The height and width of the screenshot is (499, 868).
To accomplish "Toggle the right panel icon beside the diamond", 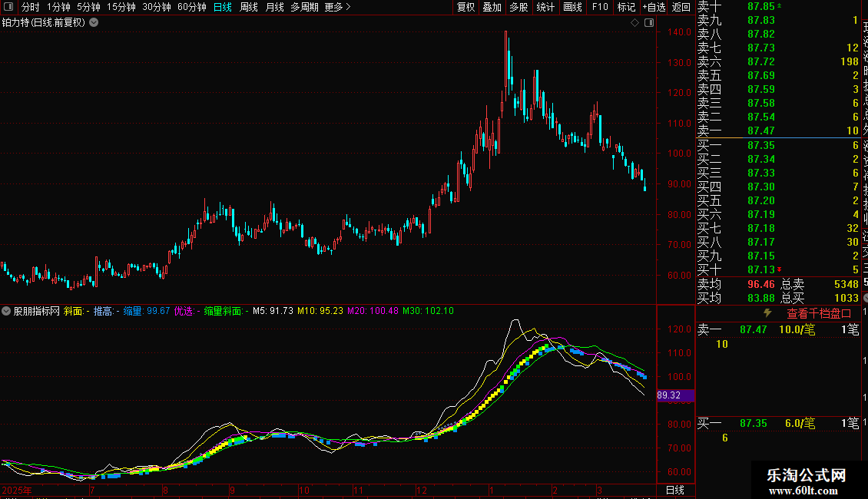I will [649, 23].
